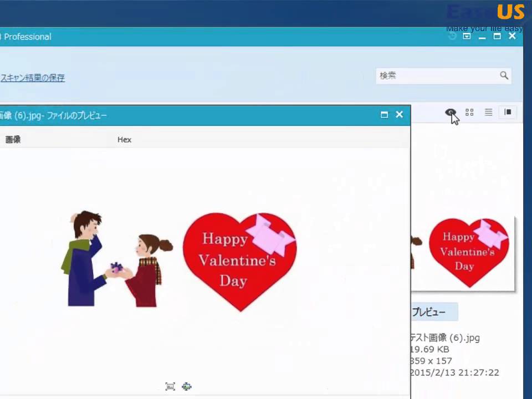
Task: Click the 19.69 KB file size text
Action: coord(429,349)
